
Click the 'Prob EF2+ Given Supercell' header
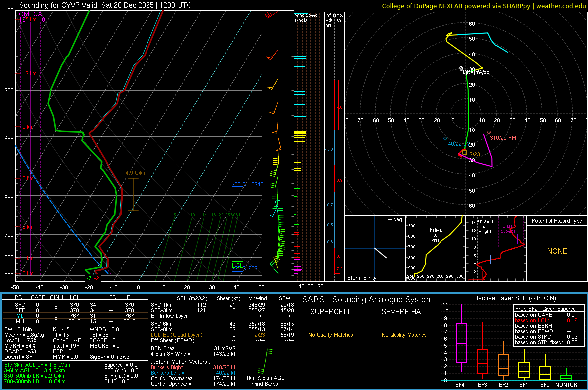[546, 309]
